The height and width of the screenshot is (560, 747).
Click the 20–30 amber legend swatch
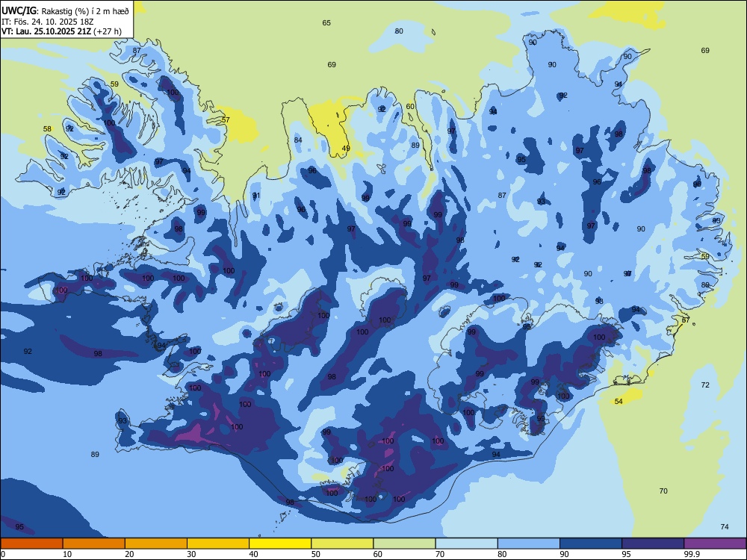click(x=156, y=544)
